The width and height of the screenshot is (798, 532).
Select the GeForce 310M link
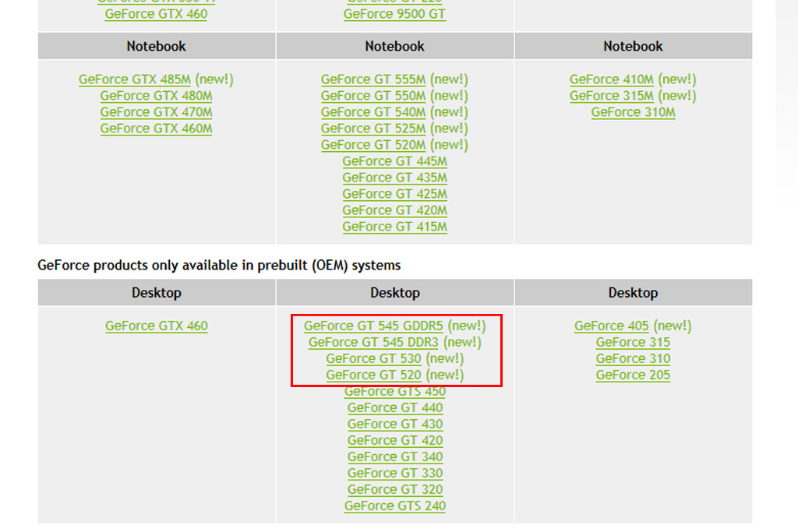[633, 112]
